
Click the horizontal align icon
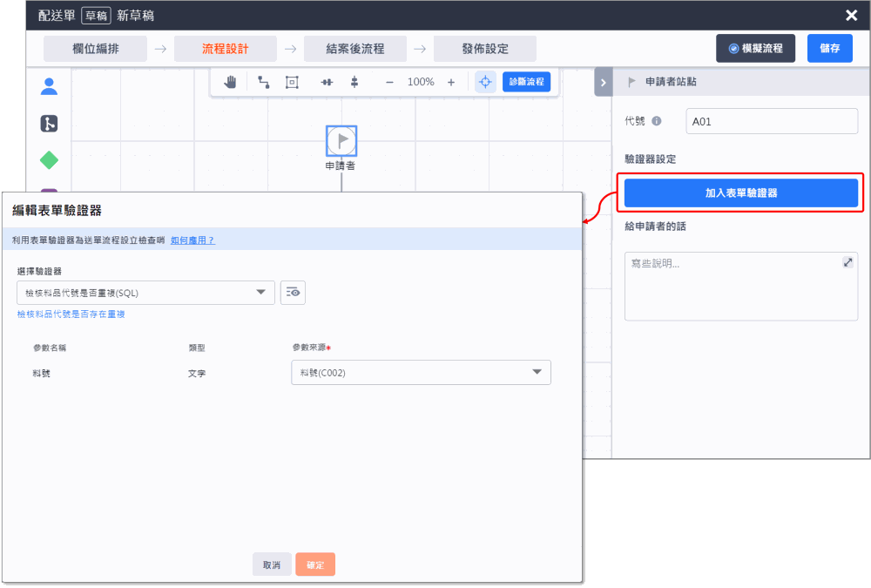click(x=327, y=81)
